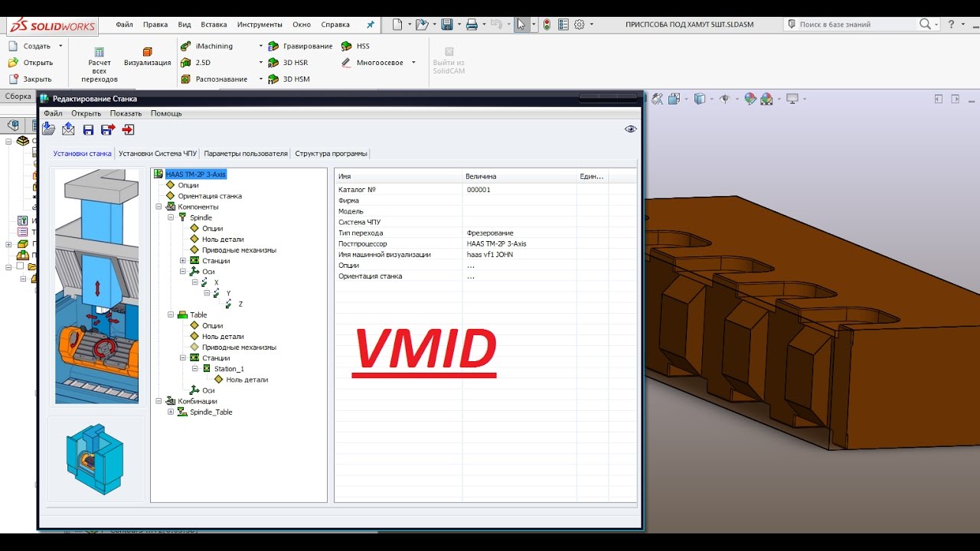The width and height of the screenshot is (980, 551).
Task: Click the apply scene icon in view toolbar
Action: click(766, 99)
